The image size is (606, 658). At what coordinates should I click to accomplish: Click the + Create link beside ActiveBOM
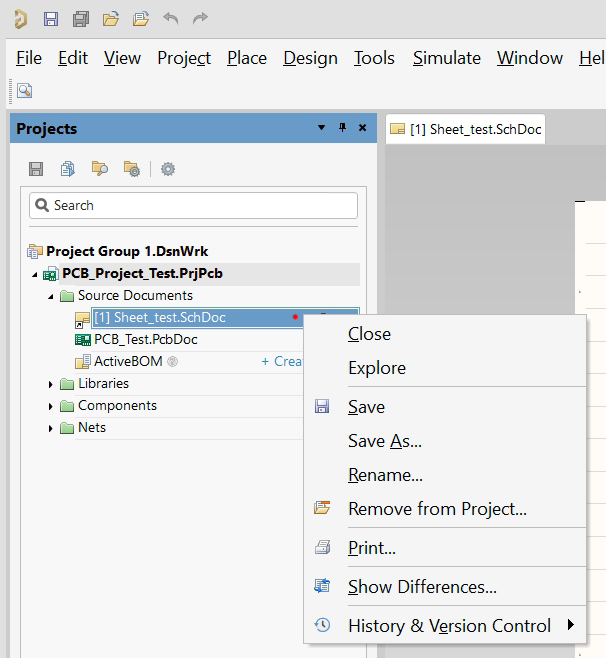click(282, 361)
